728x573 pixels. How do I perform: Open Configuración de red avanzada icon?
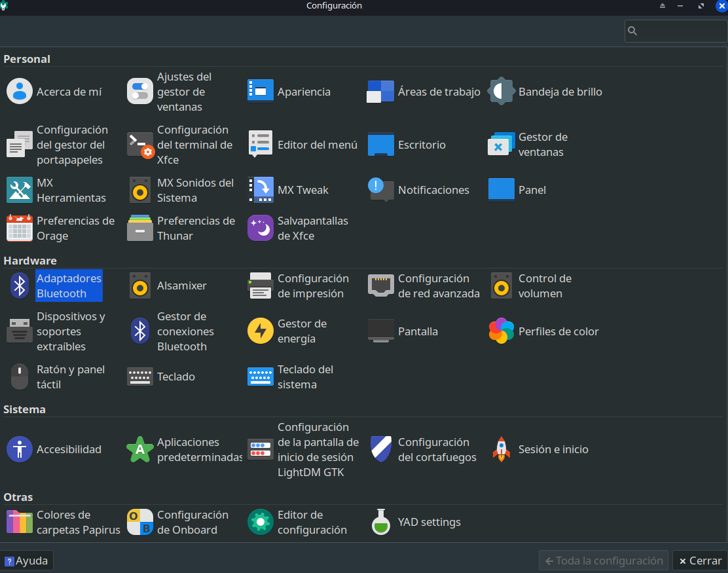(381, 286)
